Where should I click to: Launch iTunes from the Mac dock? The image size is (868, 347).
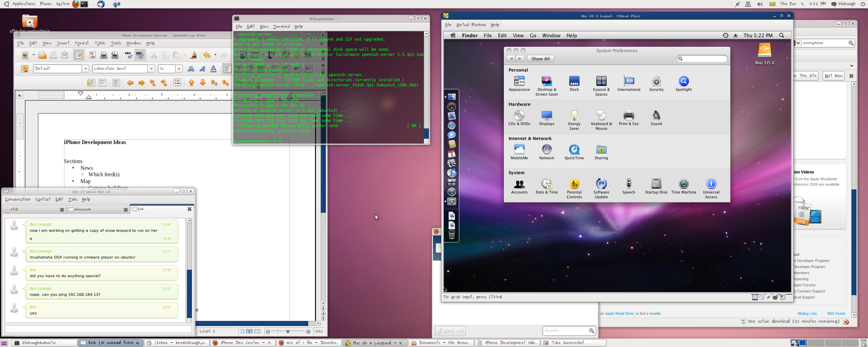coord(452,173)
